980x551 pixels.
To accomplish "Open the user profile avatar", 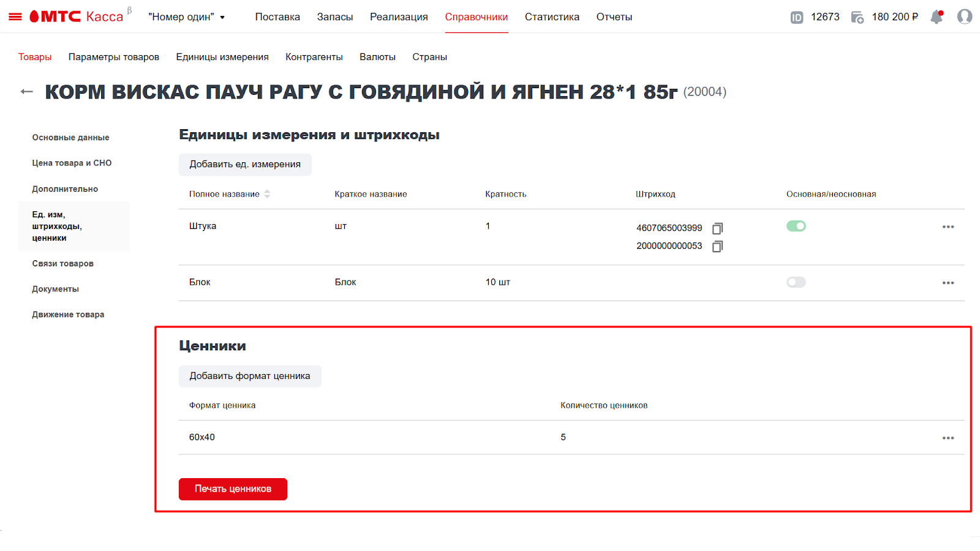I will [x=965, y=17].
